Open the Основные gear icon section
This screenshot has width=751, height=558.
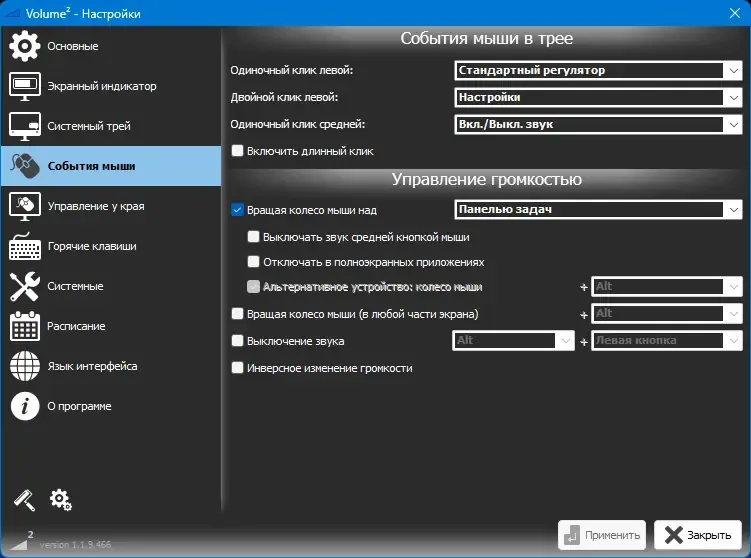24,46
